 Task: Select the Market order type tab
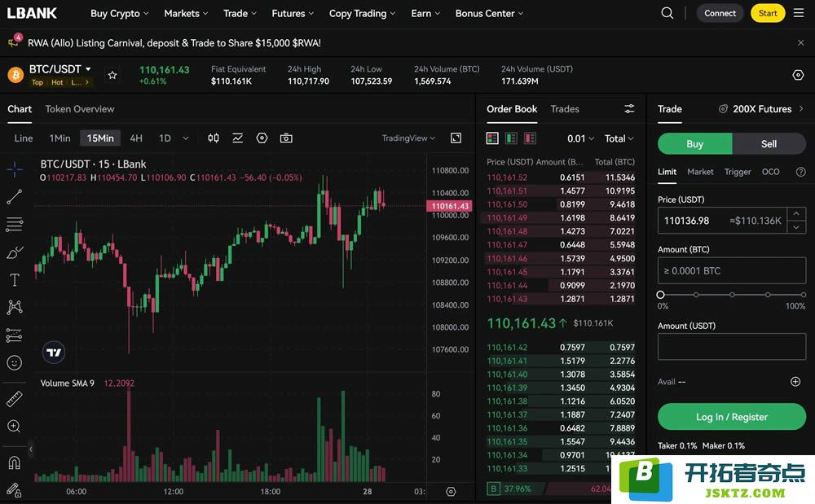tap(700, 172)
